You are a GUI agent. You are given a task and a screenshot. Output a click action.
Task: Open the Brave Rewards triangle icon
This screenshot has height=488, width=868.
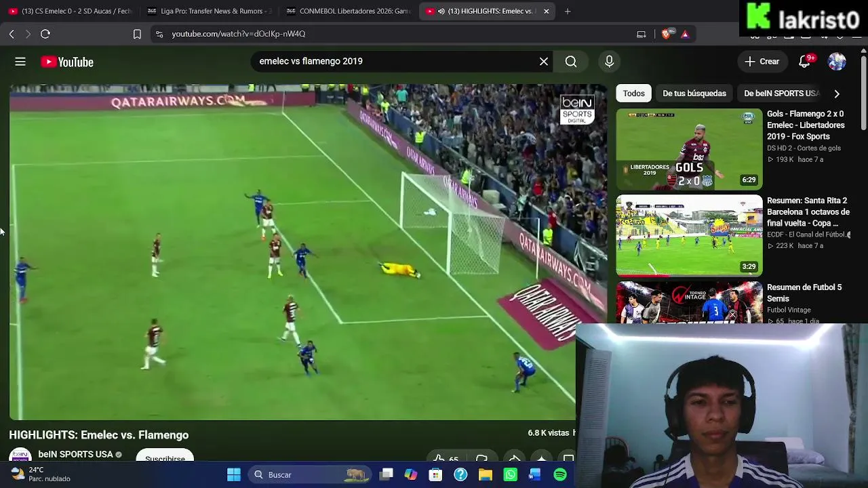tap(685, 34)
